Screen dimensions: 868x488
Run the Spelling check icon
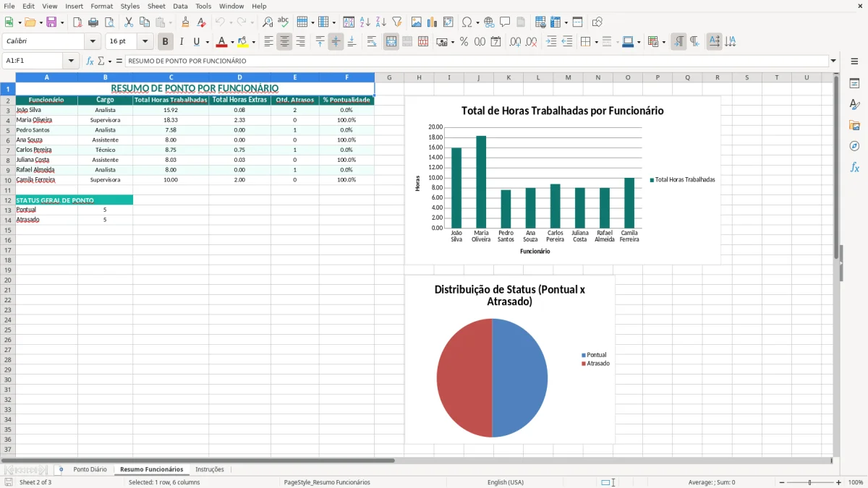coord(284,22)
